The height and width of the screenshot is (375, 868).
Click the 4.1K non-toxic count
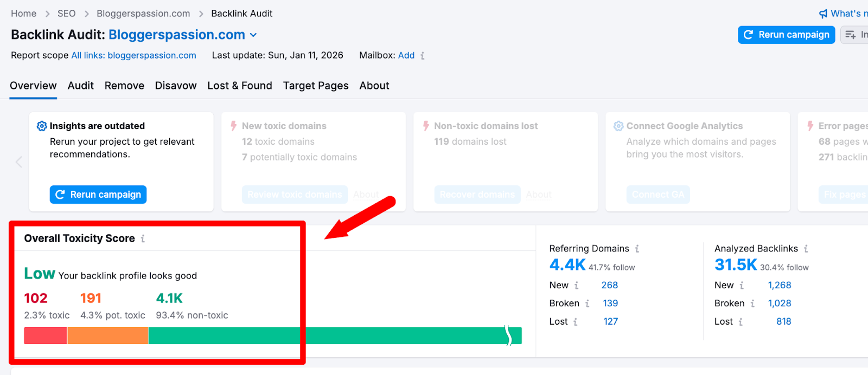click(169, 299)
